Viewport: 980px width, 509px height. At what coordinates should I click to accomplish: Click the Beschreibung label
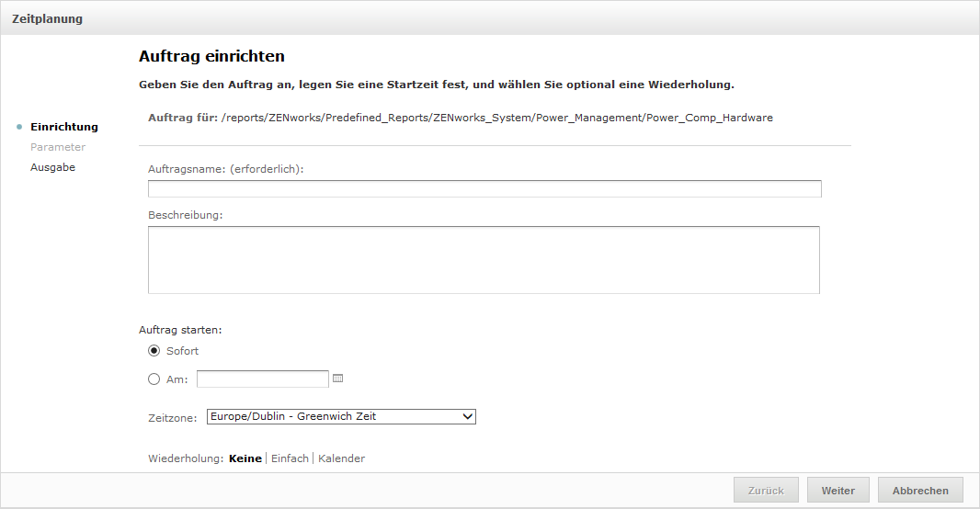coord(185,215)
